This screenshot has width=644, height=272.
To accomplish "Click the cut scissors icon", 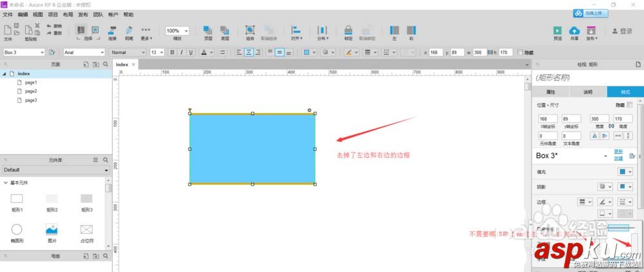I will click(37, 26).
